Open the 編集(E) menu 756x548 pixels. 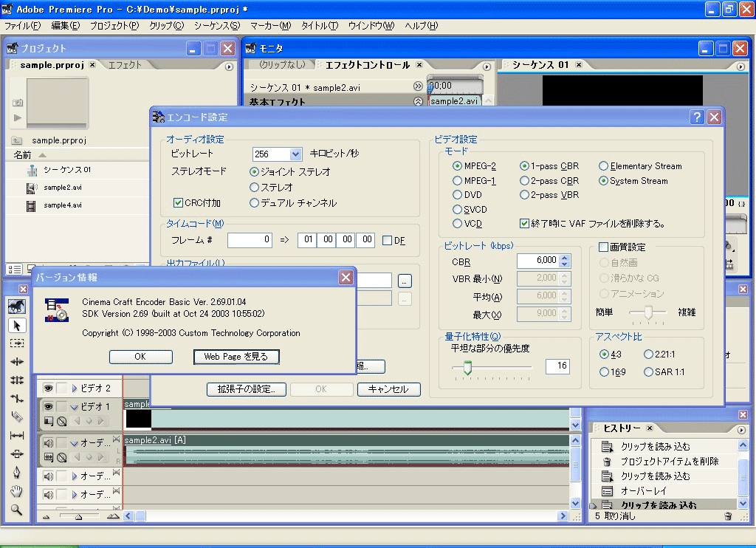[66, 26]
